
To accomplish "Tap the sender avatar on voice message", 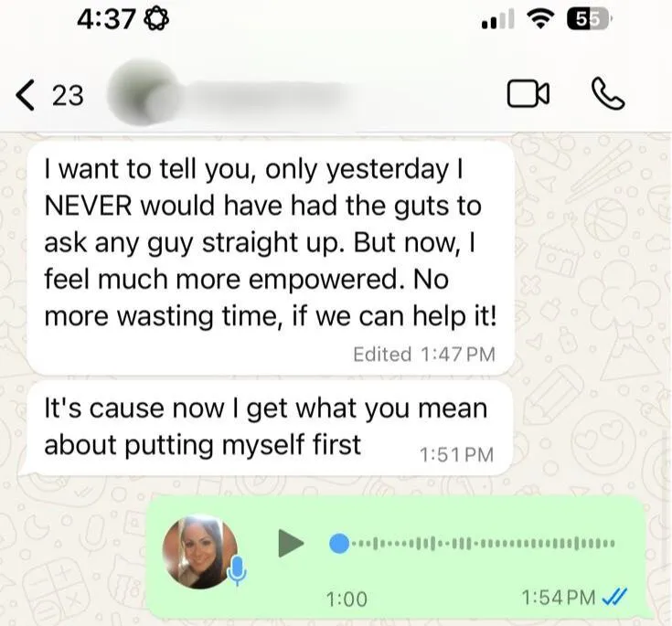I will (199, 552).
